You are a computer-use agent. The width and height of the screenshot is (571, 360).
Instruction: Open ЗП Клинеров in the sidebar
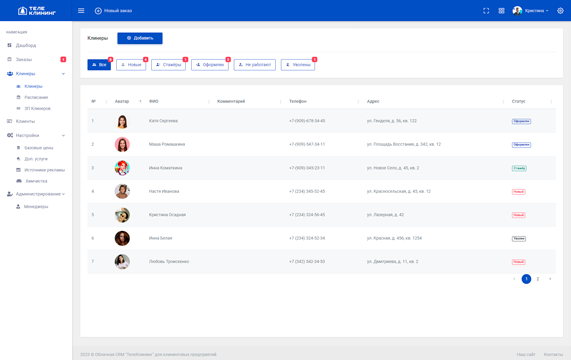37,108
